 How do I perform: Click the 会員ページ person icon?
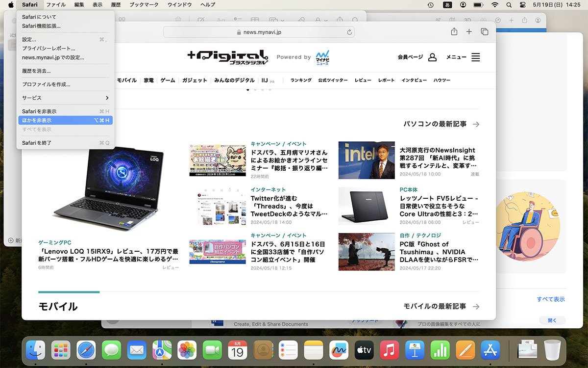(432, 57)
